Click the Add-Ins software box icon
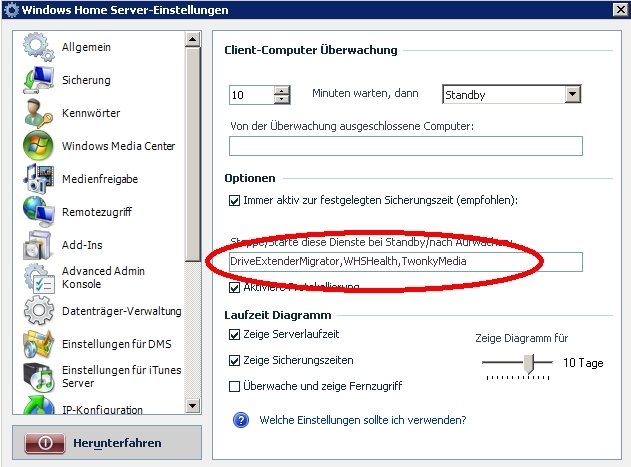Image resolution: width=631 pixels, height=467 pixels. click(38, 245)
